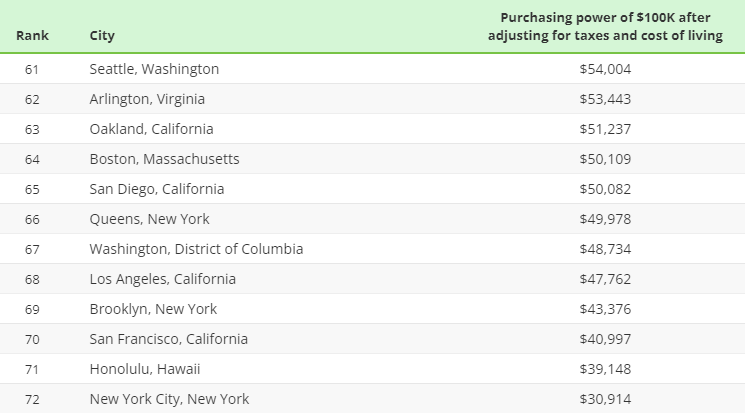The image size is (745, 413).
Task: Click the Purchasing power column header
Action: [605, 27]
